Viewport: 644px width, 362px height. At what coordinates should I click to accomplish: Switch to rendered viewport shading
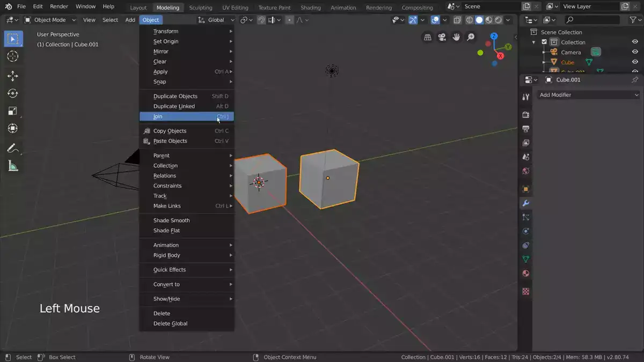click(499, 20)
